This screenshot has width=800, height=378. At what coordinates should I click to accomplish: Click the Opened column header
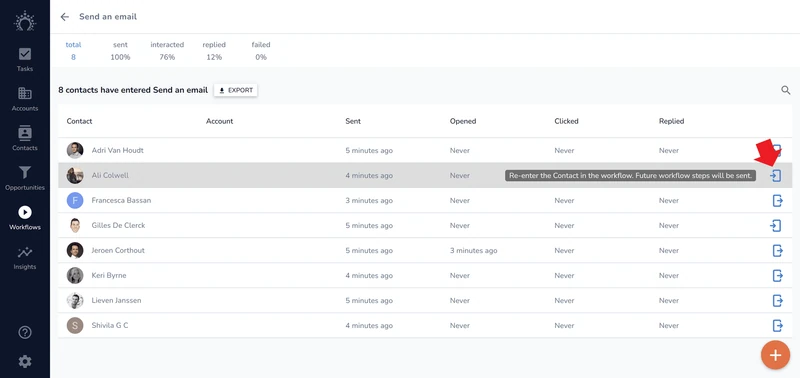pos(463,121)
